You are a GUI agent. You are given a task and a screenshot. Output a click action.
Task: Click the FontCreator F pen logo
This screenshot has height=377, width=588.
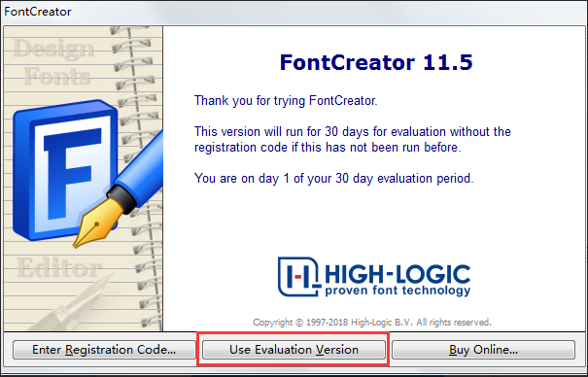click(x=87, y=174)
